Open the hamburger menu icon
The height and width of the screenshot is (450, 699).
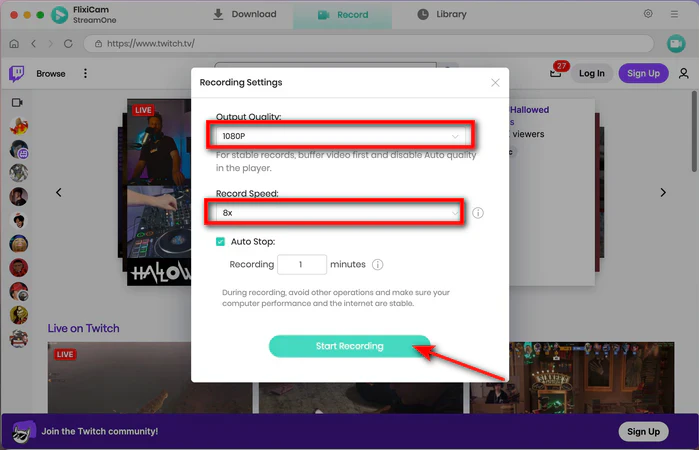[674, 14]
